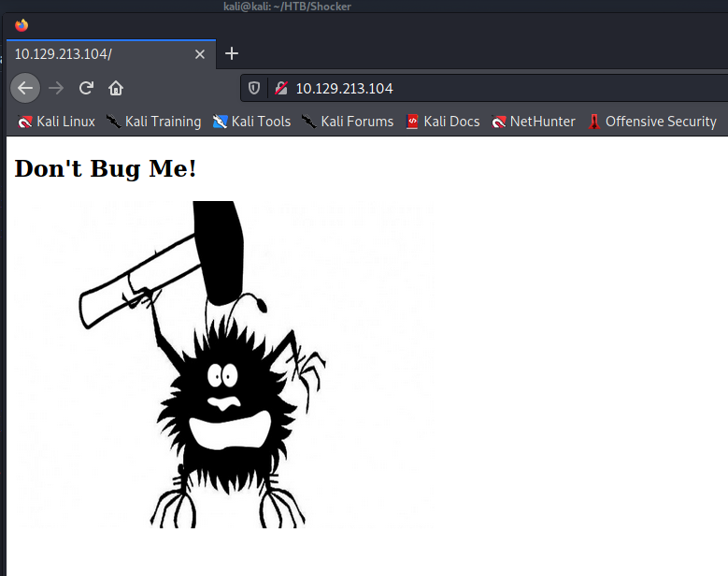Focus the kali@kali terminal window title
The width and height of the screenshot is (728, 576).
click(x=293, y=7)
